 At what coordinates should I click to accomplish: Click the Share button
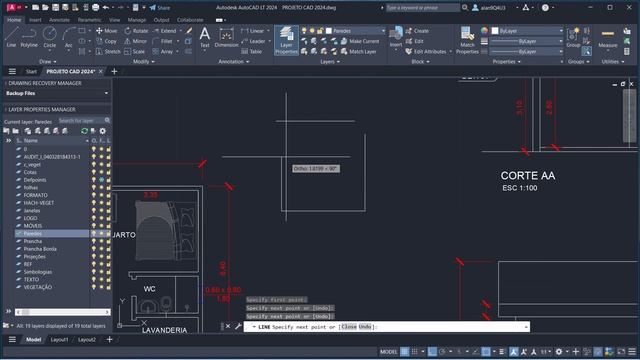pos(160,7)
